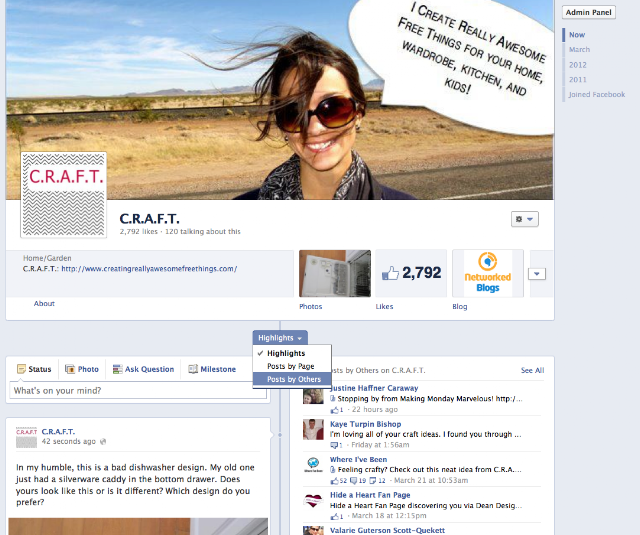Open the About link
Image resolution: width=640 pixels, height=535 pixels.
[44, 304]
